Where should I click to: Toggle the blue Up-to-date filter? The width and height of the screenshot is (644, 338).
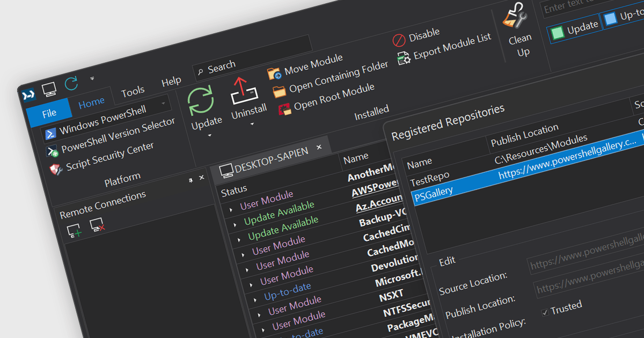coord(610,19)
